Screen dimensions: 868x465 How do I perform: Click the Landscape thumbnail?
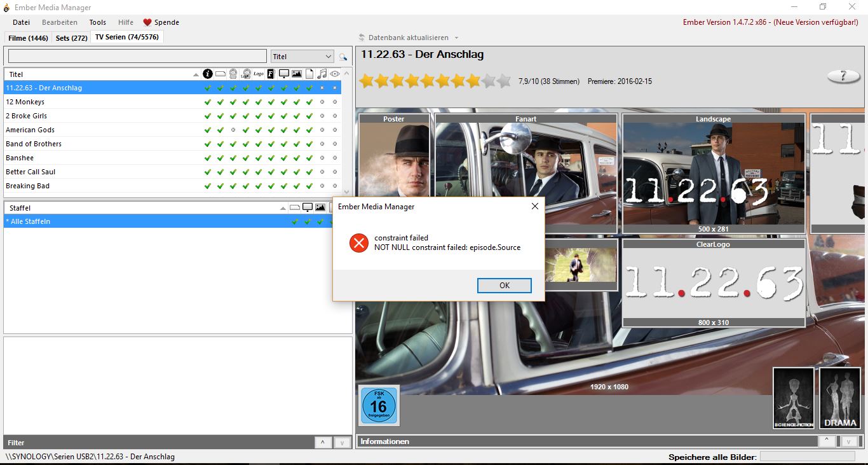tap(714, 174)
